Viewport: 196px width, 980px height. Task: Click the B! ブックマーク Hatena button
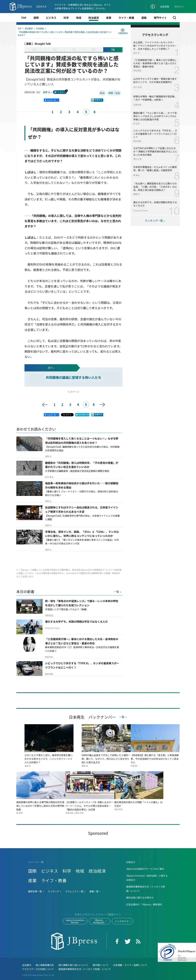[82, 415]
